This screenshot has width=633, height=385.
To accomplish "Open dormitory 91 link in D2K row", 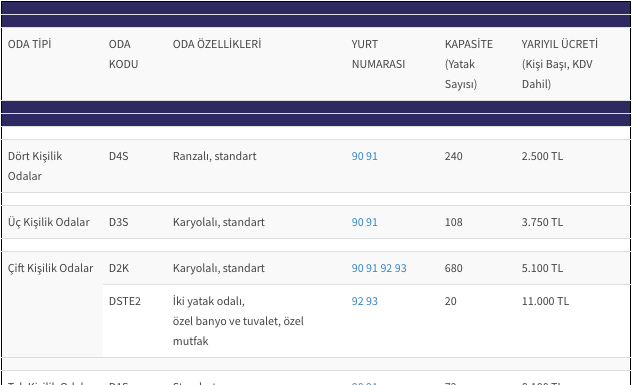I will click(372, 268).
